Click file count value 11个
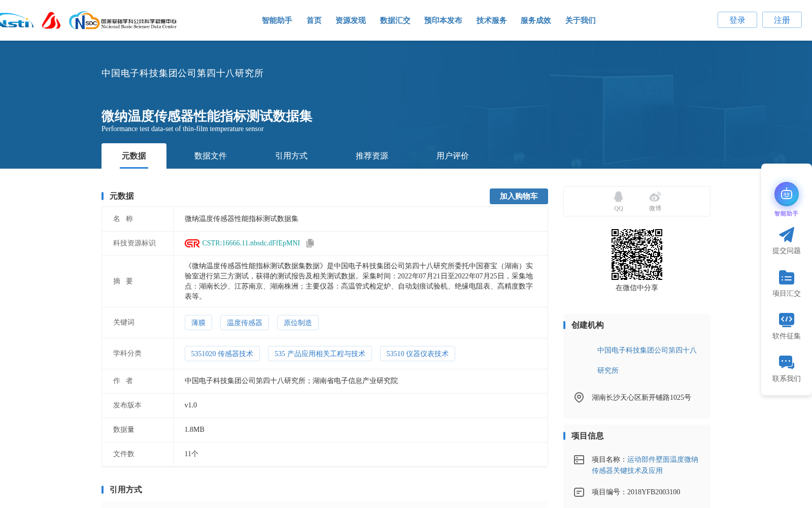Screen dimensions: 812x508 pyautogui.click(x=191, y=454)
